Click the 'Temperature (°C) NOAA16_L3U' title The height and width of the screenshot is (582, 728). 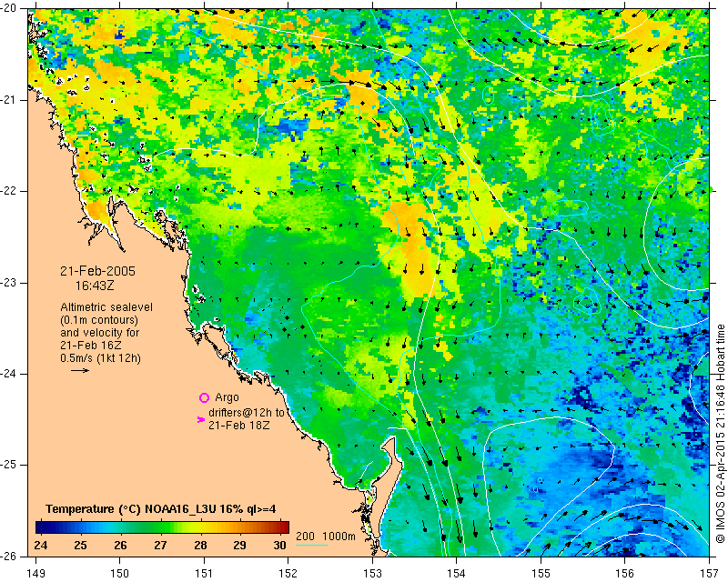click(x=131, y=509)
